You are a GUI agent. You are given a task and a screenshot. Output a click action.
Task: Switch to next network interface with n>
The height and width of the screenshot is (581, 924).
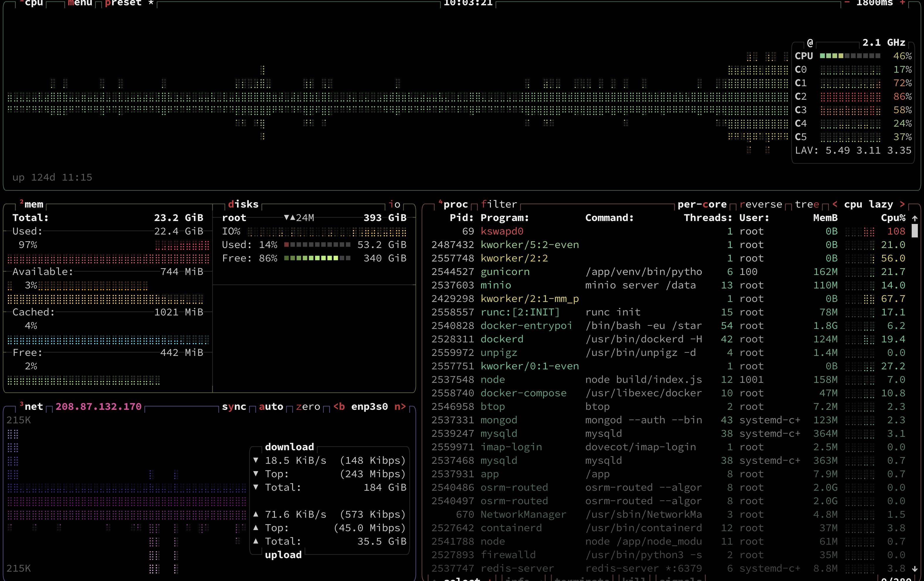[x=400, y=407]
